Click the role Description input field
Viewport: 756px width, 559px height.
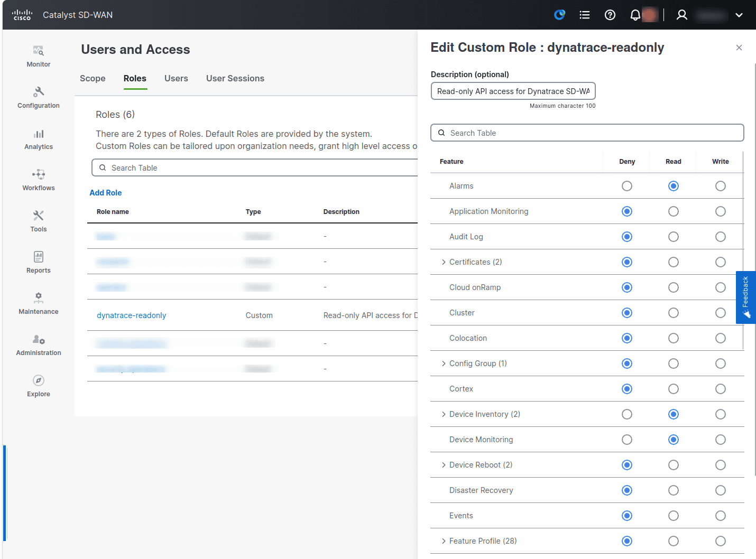point(513,91)
